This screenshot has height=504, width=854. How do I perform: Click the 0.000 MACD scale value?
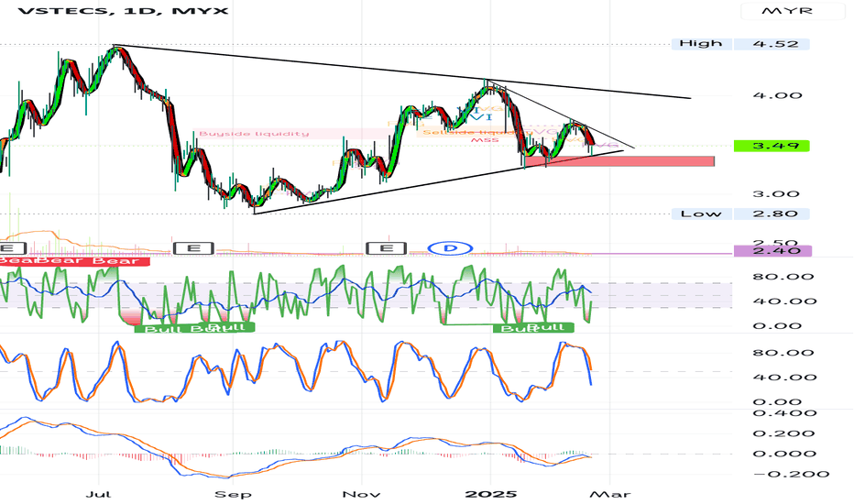784,454
